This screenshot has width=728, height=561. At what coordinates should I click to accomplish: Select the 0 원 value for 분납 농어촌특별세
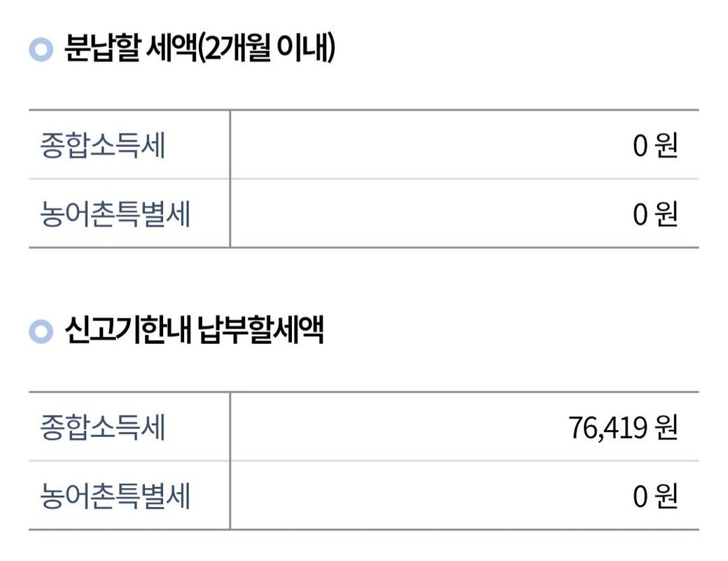point(655,214)
